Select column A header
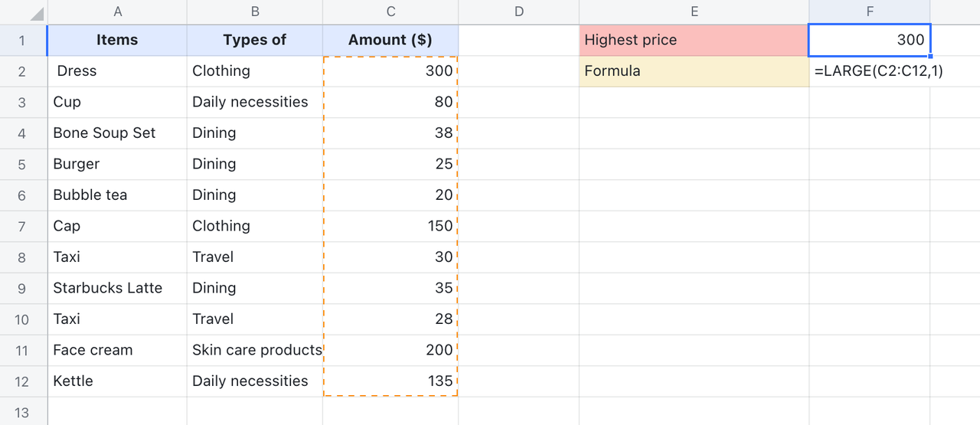The image size is (980, 425). (117, 11)
